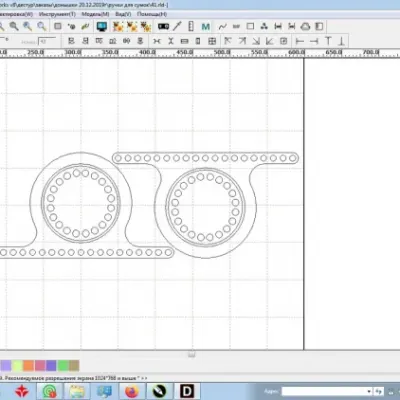Select the diagonal line measure icon

point(177,26)
